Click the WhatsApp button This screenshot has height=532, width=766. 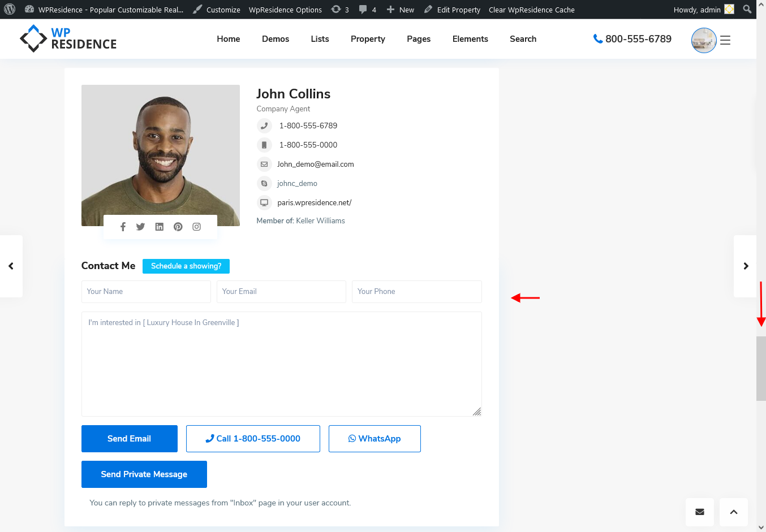click(x=375, y=439)
